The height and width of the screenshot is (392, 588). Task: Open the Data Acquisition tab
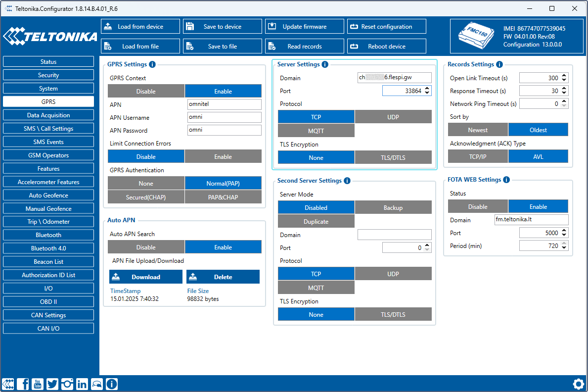pyautogui.click(x=48, y=115)
